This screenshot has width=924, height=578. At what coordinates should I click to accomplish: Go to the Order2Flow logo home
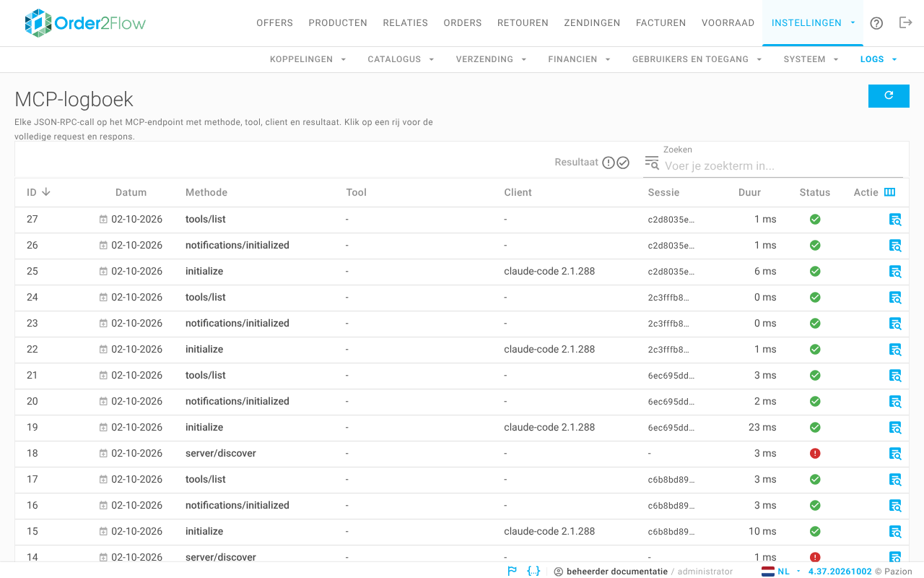[84, 23]
